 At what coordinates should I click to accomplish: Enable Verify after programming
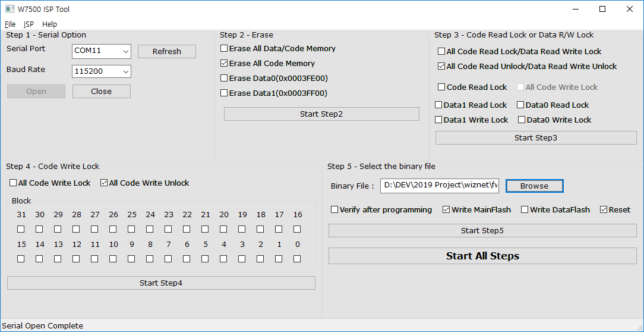[334, 210]
